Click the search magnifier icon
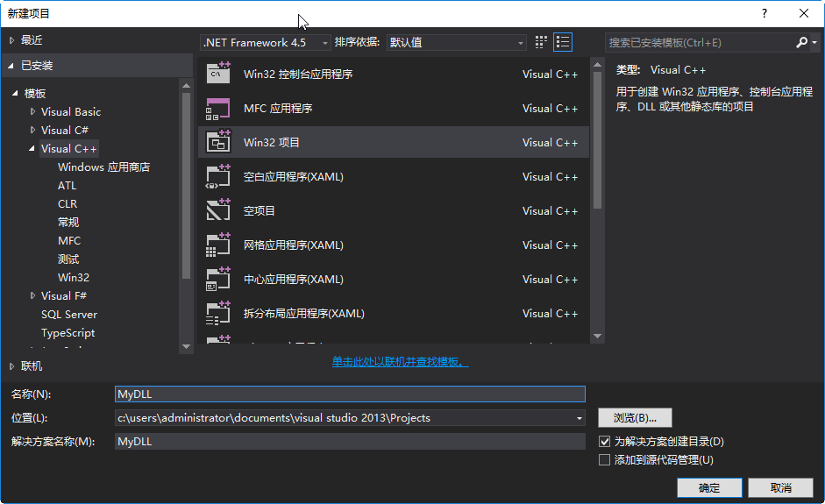The image size is (825, 504). [x=801, y=43]
